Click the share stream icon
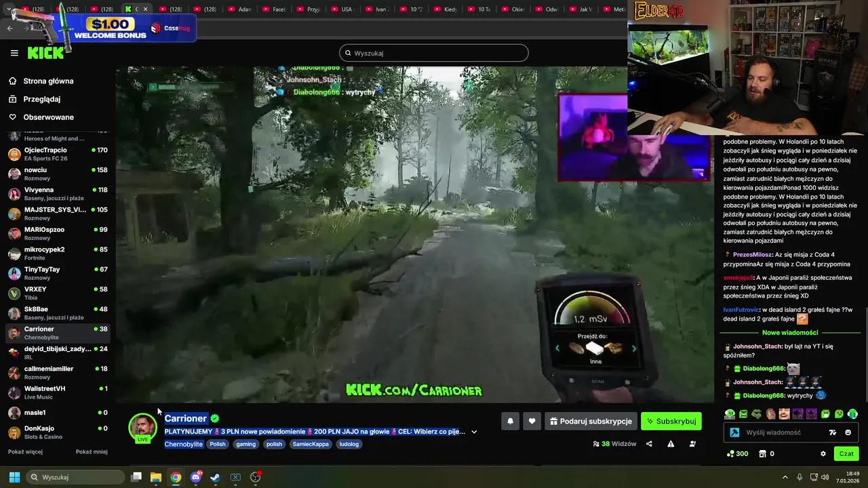The image size is (868, 488). (x=649, y=444)
